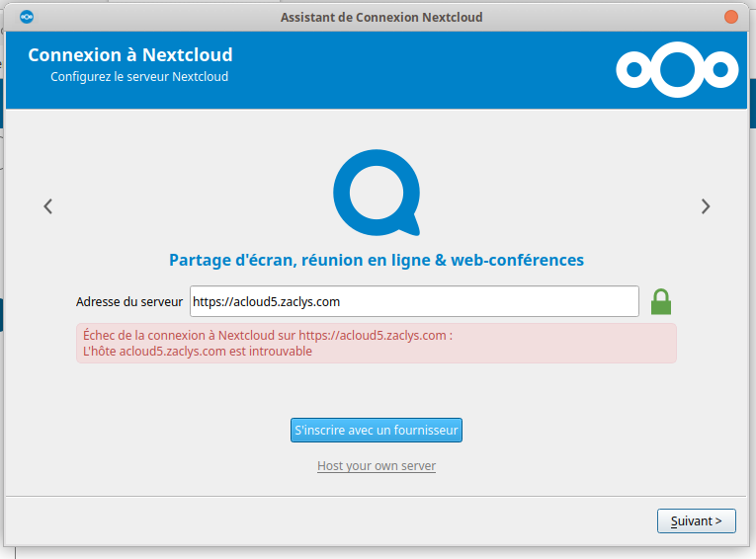Click the separator line above Suivant button
Viewport: 756px width, 559px height.
click(x=376, y=495)
